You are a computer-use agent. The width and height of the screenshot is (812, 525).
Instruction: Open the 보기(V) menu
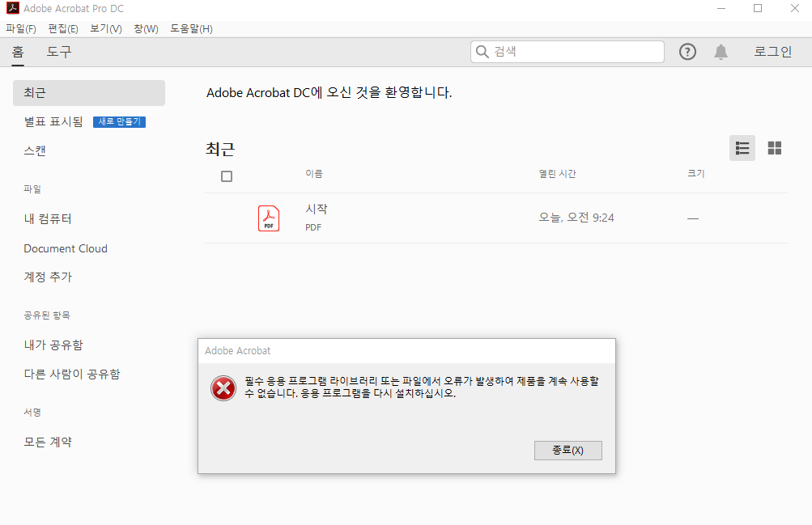point(105,29)
